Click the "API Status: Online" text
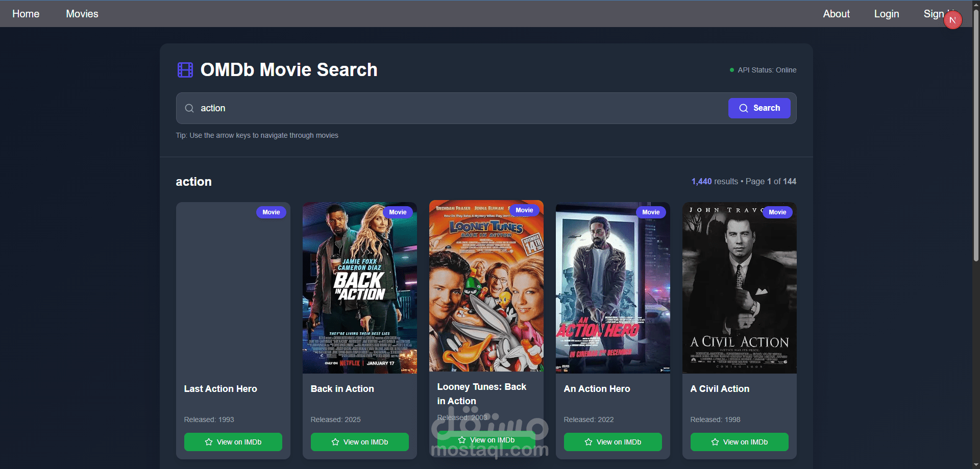This screenshot has width=980, height=469. pyautogui.click(x=767, y=70)
